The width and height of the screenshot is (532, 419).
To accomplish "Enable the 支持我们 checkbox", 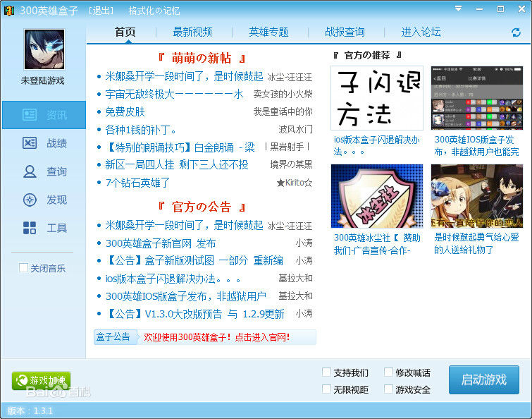I will pos(326,372).
